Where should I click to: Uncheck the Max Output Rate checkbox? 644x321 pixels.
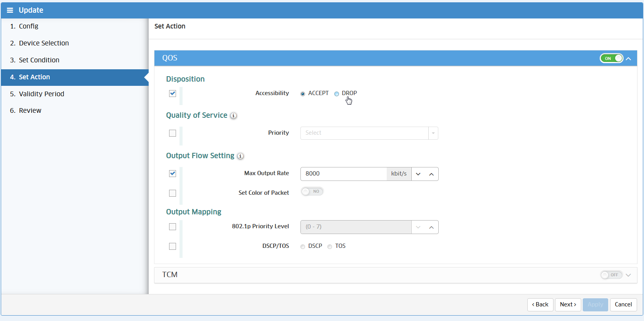pyautogui.click(x=173, y=174)
